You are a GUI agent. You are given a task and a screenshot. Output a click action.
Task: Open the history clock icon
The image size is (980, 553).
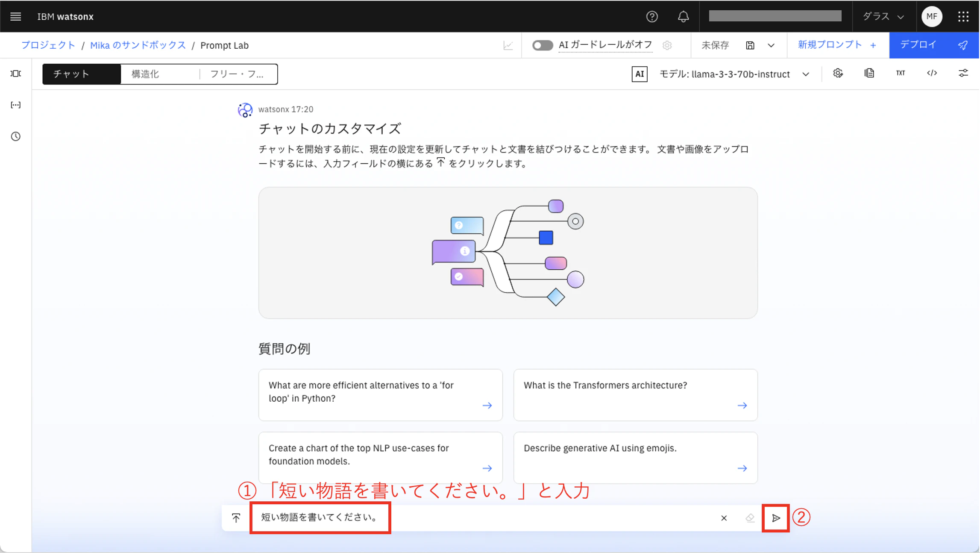point(16,136)
